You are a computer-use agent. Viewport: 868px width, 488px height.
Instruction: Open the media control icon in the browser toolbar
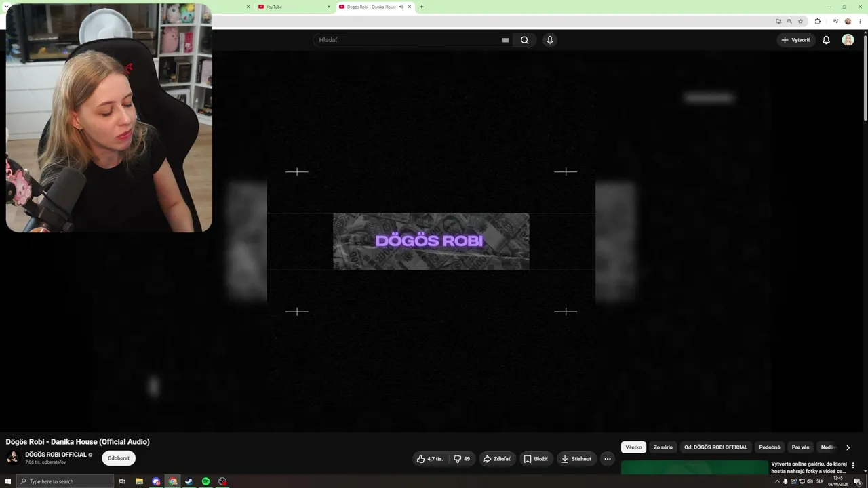835,21
